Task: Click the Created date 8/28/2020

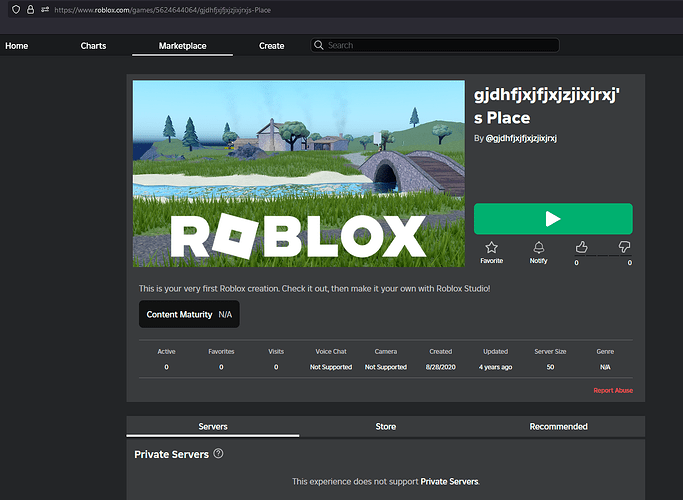Action: point(440,367)
